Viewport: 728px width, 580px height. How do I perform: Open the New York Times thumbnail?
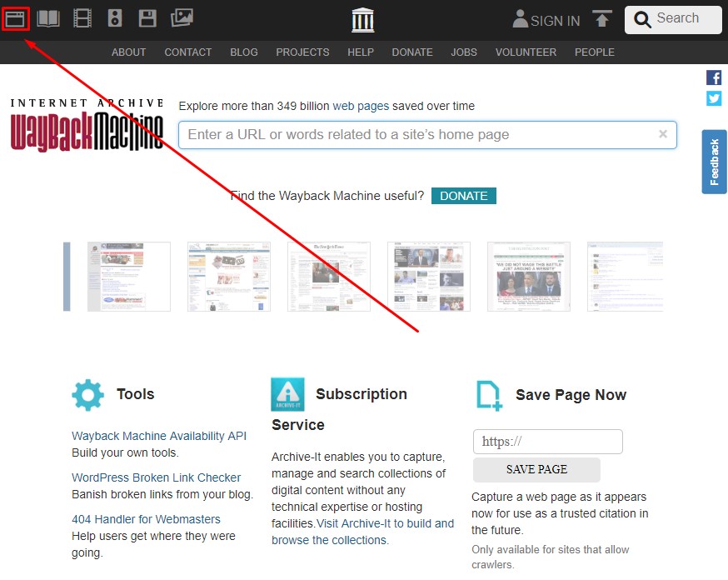(329, 277)
